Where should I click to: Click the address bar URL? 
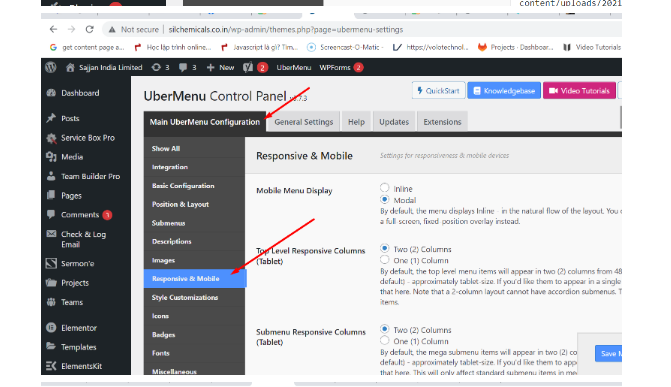coord(285,30)
